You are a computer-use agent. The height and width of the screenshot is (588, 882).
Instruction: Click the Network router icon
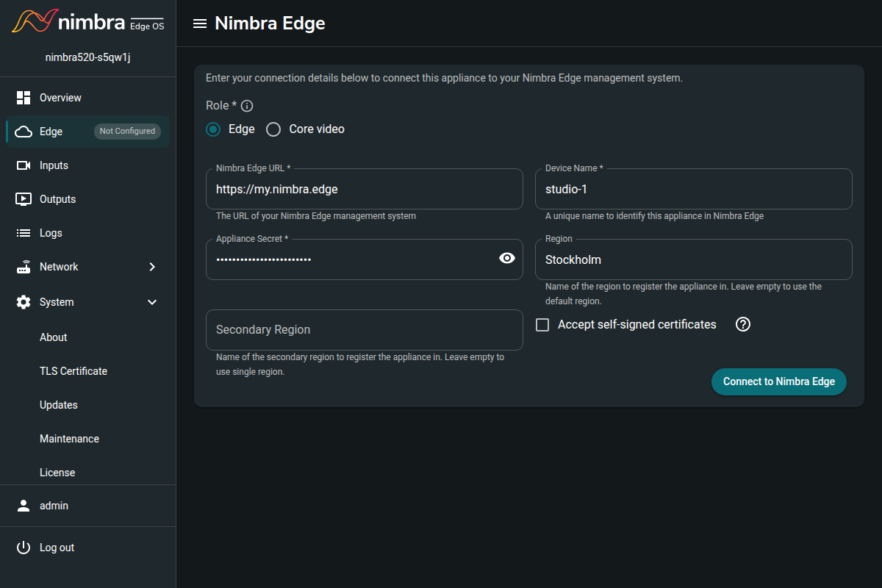point(24,267)
